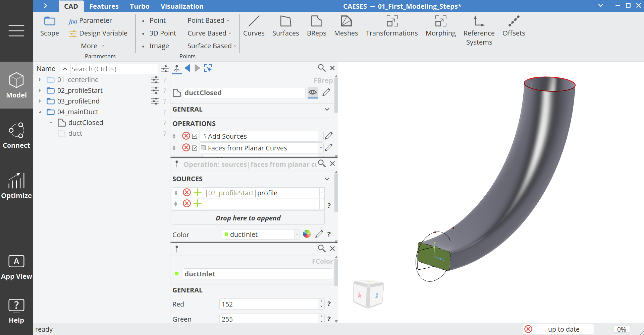Expand the 01_centerline folder
The image size is (644, 335).
tap(40, 80)
